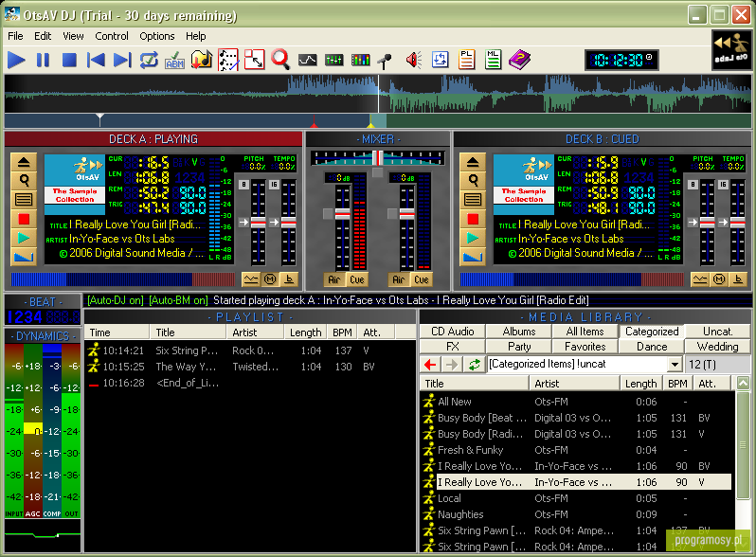The image size is (756, 557).
Task: Toggle the right mixer channel Cue button
Action: click(x=421, y=279)
